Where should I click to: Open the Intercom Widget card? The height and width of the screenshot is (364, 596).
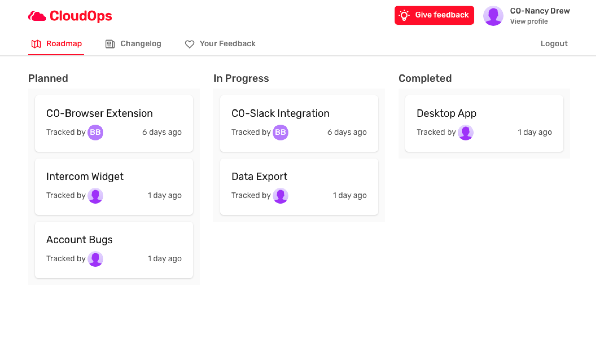[x=114, y=187]
